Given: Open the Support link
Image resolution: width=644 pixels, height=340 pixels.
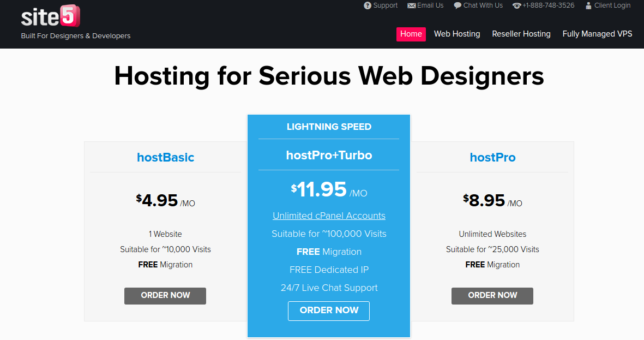Looking at the screenshot, I should [x=386, y=5].
